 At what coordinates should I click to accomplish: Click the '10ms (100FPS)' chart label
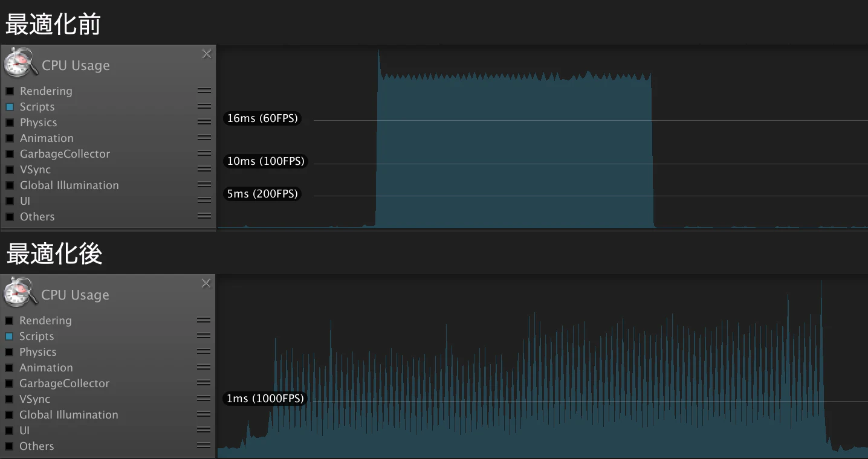coord(266,161)
